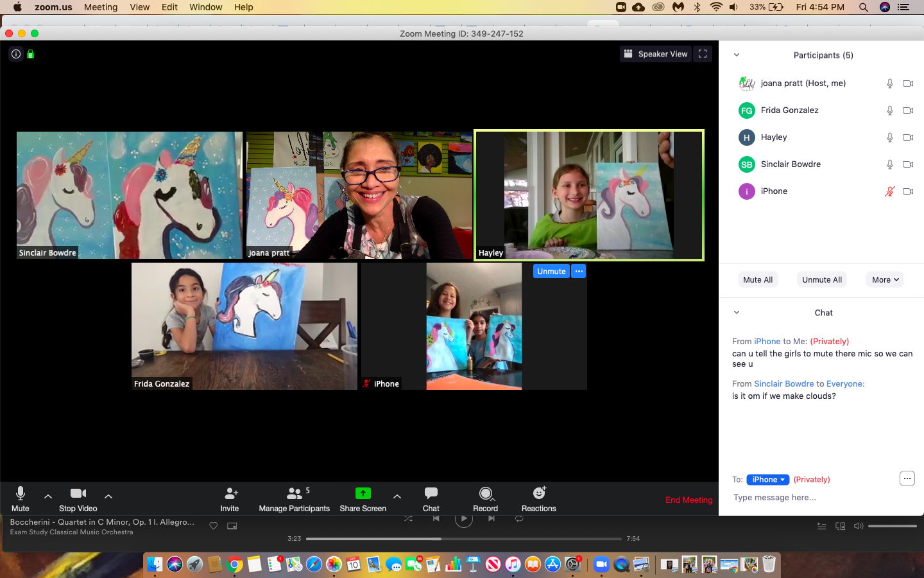
Task: Start recording with the Record icon
Action: pos(485,493)
